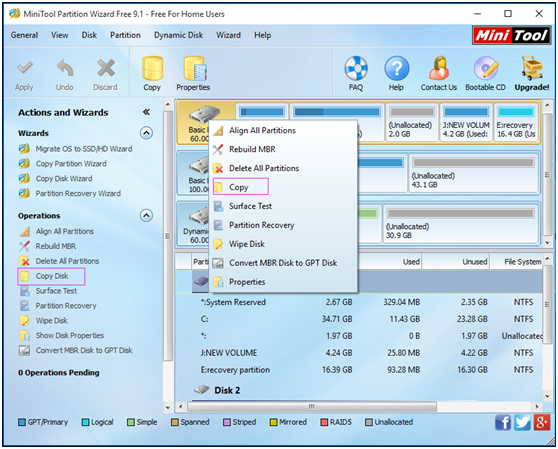The width and height of the screenshot is (558, 449).
Task: Choose Wipe Disk in context menu
Action: 283,244
